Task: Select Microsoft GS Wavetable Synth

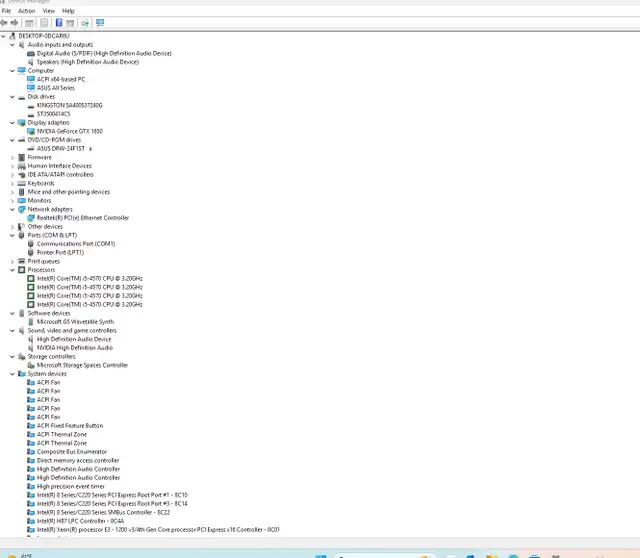Action: pyautogui.click(x=75, y=322)
